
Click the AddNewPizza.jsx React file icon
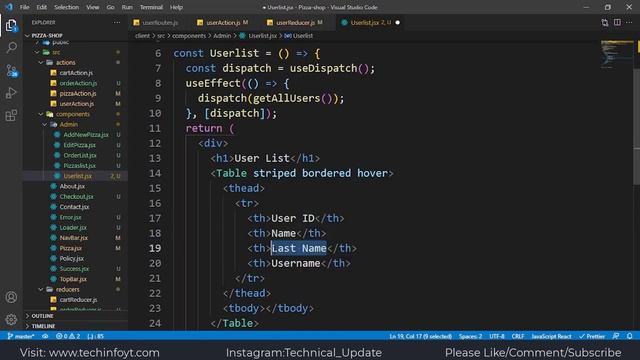[x=57, y=135]
